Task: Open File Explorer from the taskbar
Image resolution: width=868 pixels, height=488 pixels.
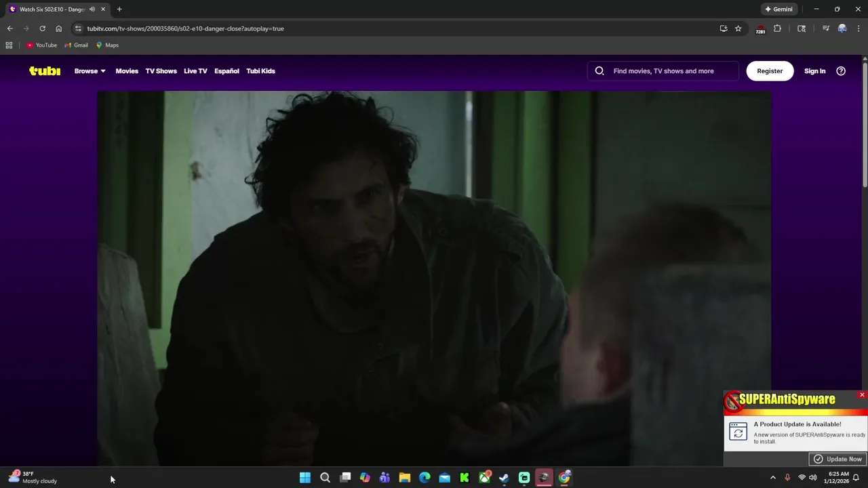Action: pyautogui.click(x=405, y=478)
